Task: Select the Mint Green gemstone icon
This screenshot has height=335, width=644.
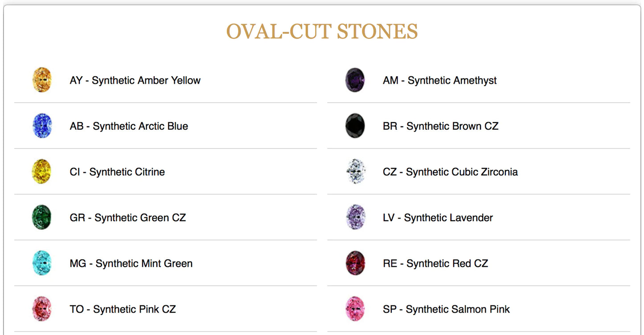Action: (x=42, y=263)
